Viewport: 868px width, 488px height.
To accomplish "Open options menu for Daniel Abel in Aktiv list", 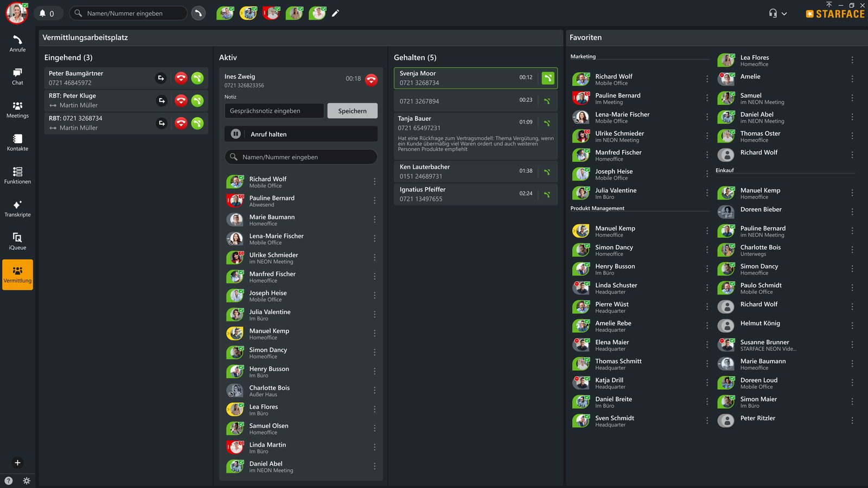I will click(374, 466).
